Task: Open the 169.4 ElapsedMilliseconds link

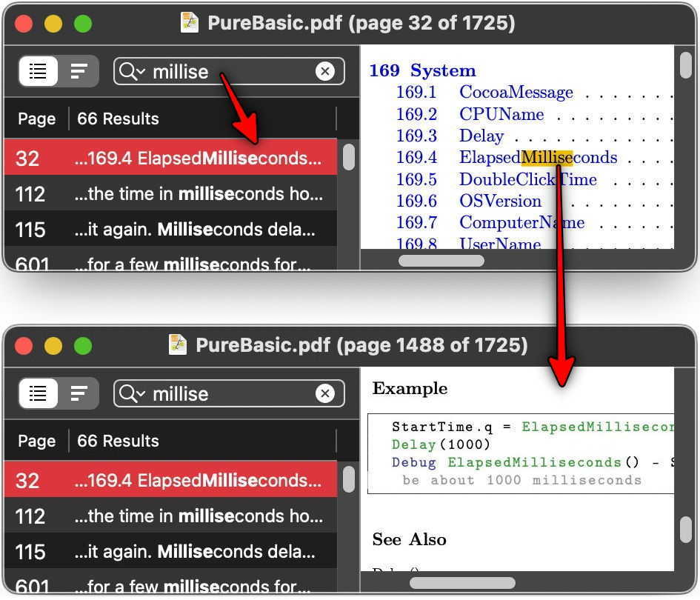Action: click(x=507, y=157)
